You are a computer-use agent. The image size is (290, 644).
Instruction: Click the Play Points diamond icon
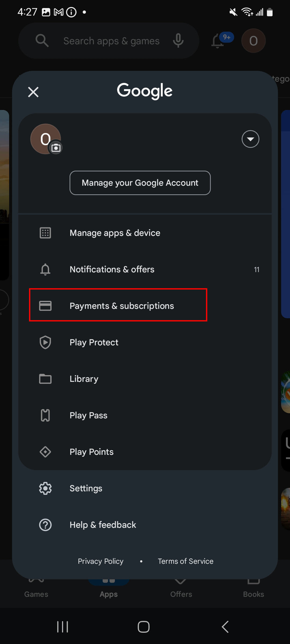pyautogui.click(x=45, y=452)
